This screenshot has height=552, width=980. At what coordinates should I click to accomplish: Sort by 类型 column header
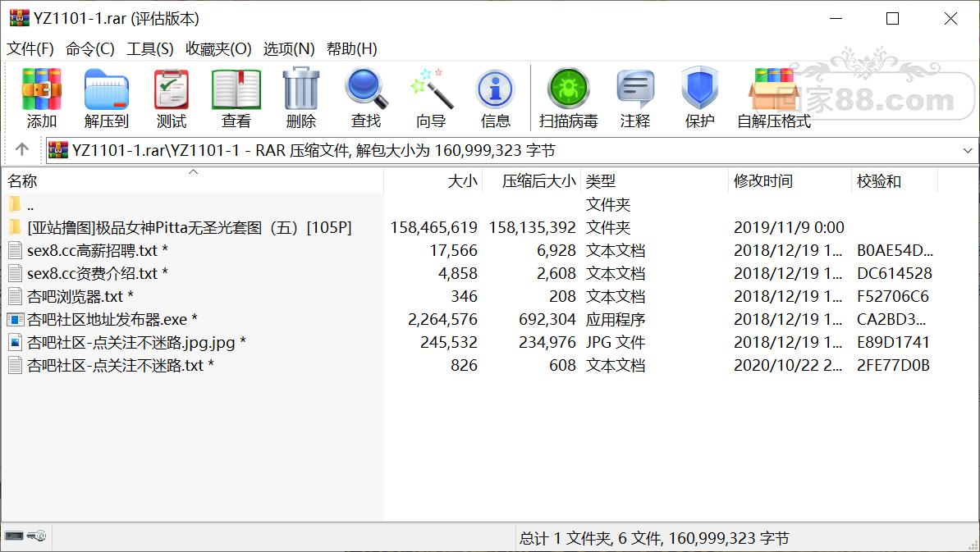(654, 181)
